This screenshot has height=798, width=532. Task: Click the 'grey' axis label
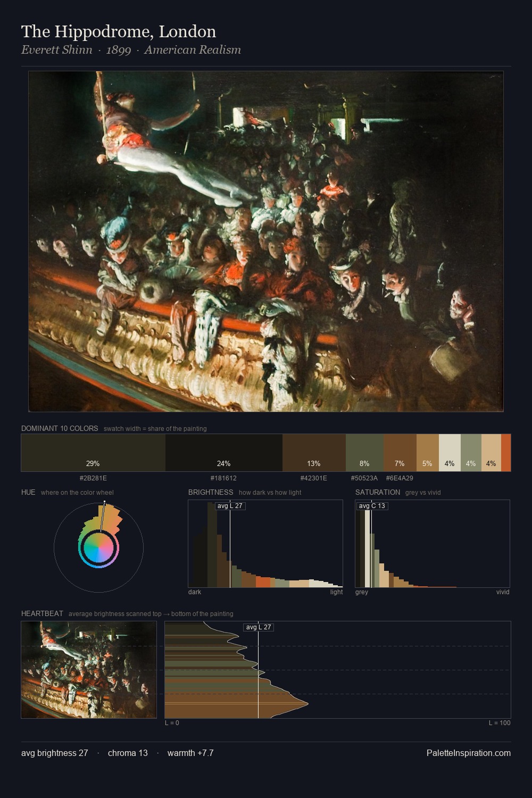coord(362,592)
